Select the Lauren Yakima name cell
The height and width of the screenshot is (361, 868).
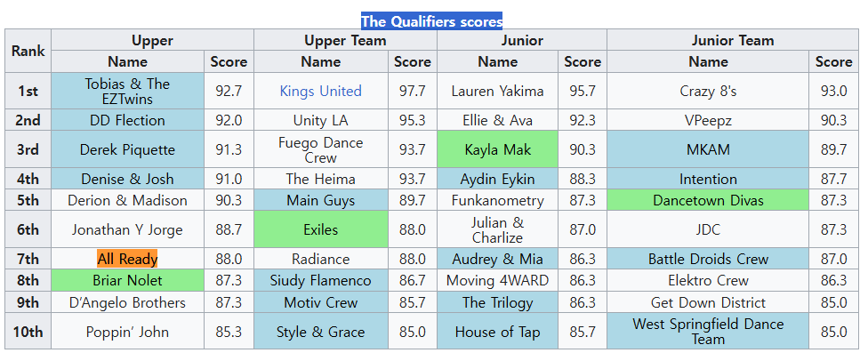coord(498,92)
